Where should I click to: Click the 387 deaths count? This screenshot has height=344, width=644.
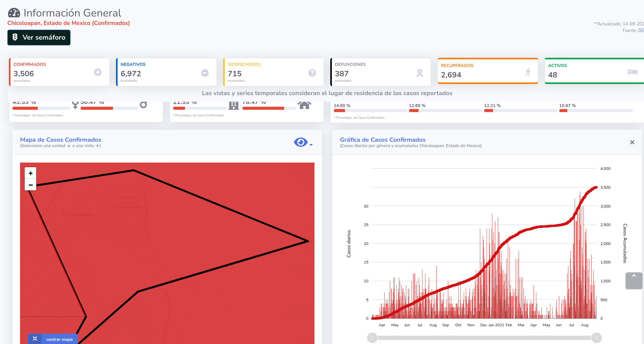pyautogui.click(x=342, y=74)
